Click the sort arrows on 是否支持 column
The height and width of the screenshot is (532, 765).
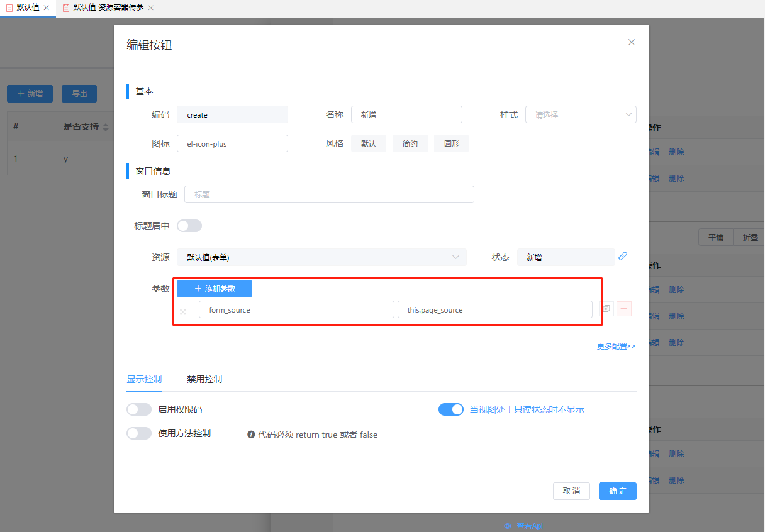click(106, 127)
